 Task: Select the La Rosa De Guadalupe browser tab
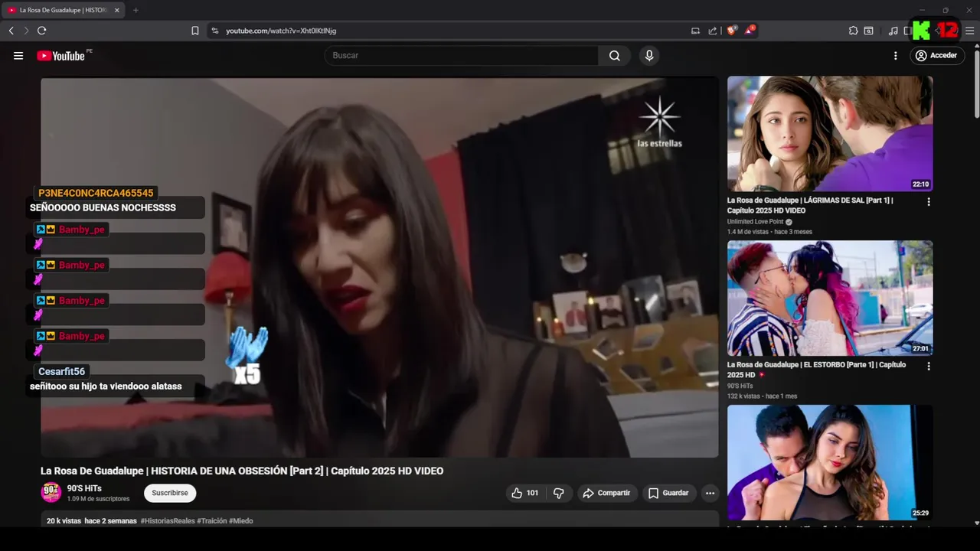coord(63,10)
